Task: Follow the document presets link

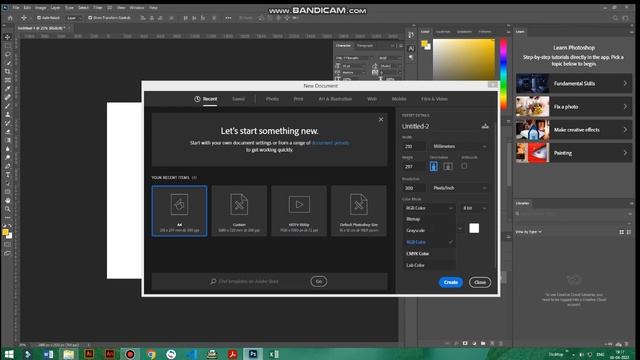Action: (x=330, y=143)
